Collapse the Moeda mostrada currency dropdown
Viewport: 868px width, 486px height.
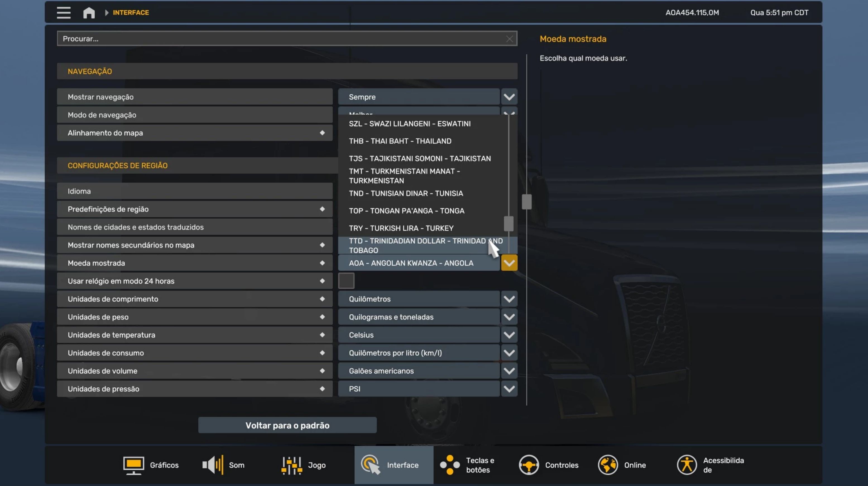pos(509,263)
